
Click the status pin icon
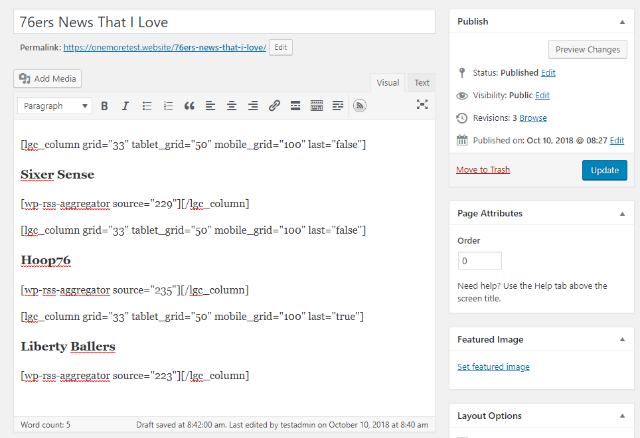click(462, 73)
